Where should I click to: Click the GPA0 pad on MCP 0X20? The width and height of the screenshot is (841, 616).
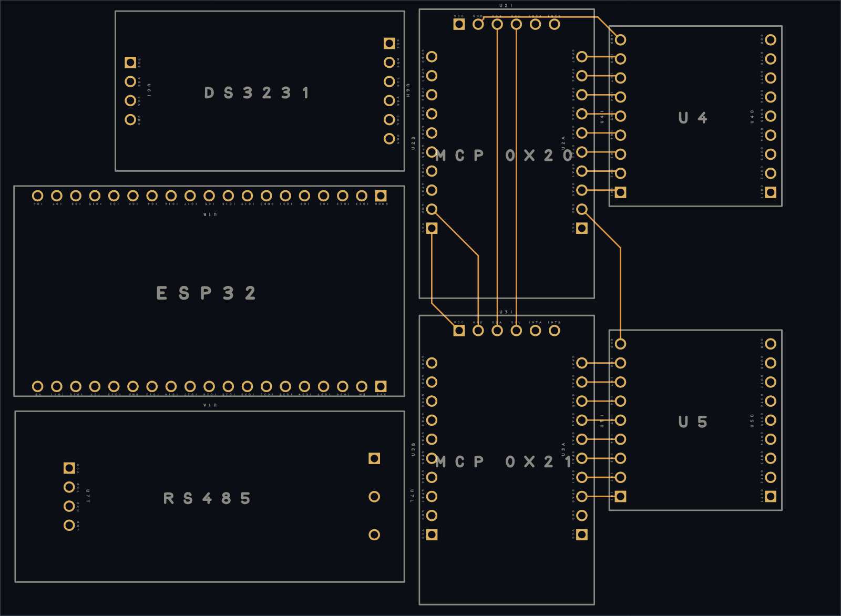[582, 190]
